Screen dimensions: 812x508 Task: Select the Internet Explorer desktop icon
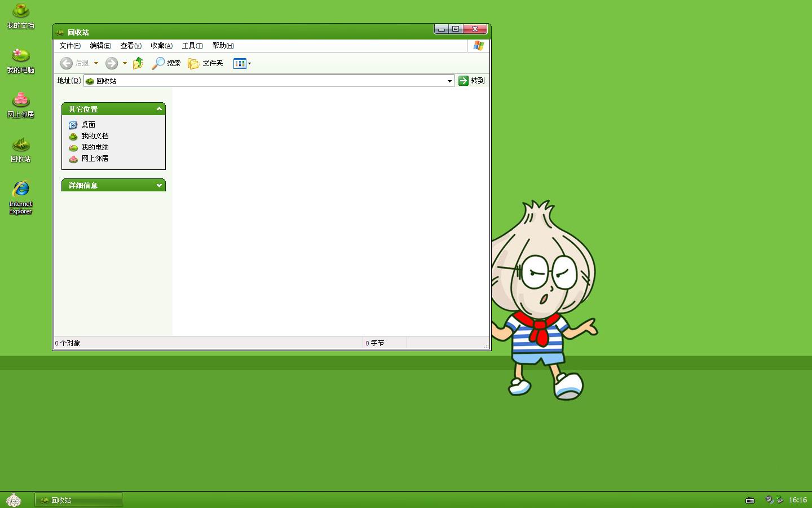pos(21,197)
